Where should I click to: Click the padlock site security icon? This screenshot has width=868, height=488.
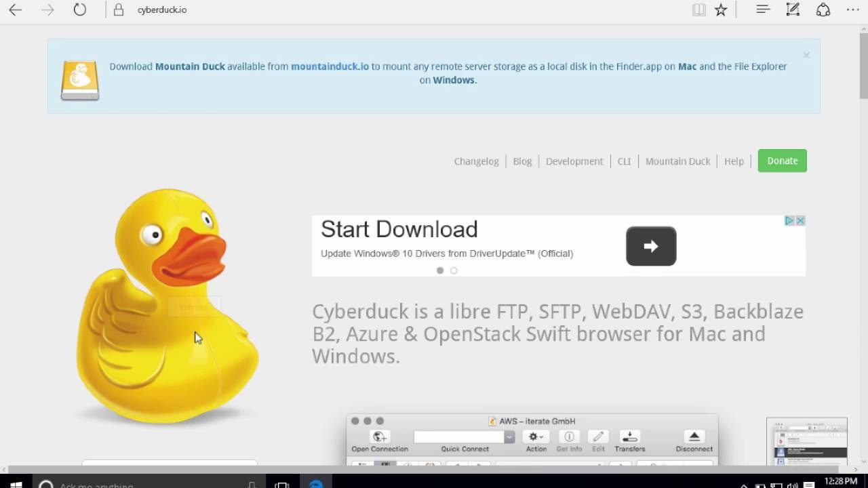(x=119, y=9)
